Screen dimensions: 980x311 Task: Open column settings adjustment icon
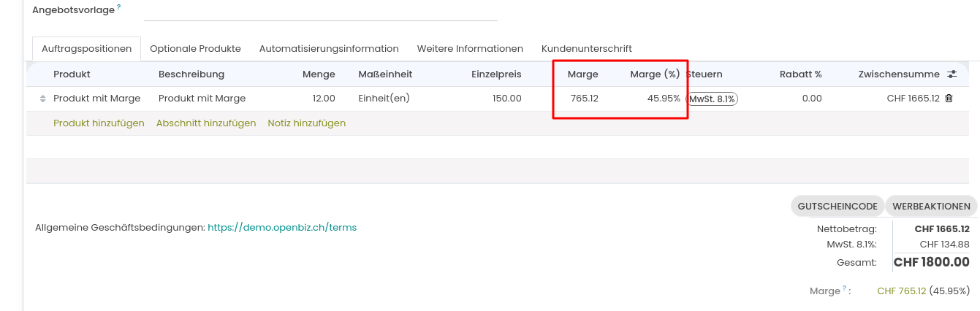[951, 74]
